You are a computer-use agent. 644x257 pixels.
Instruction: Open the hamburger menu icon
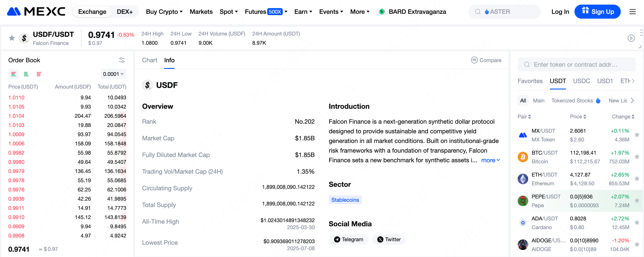tap(632, 12)
